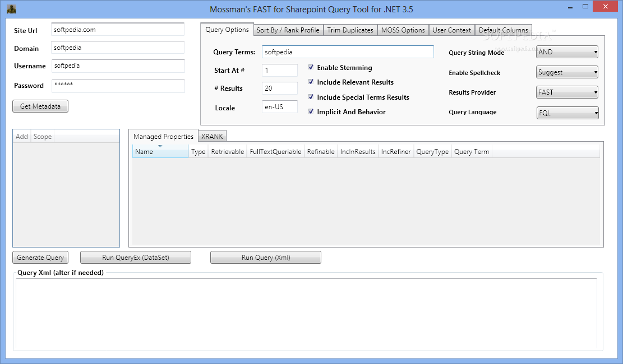Click the # Results field

pos(280,88)
